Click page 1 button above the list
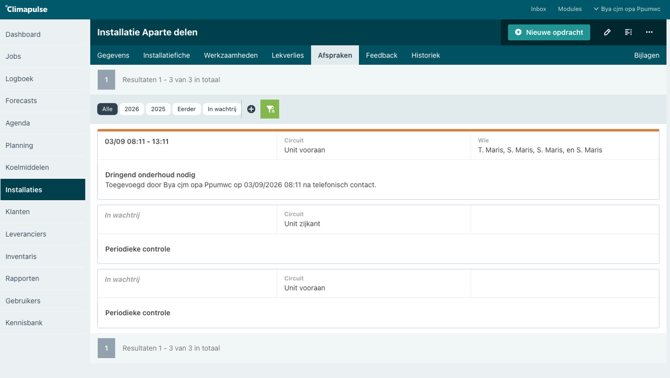The width and height of the screenshot is (670, 378). point(106,80)
